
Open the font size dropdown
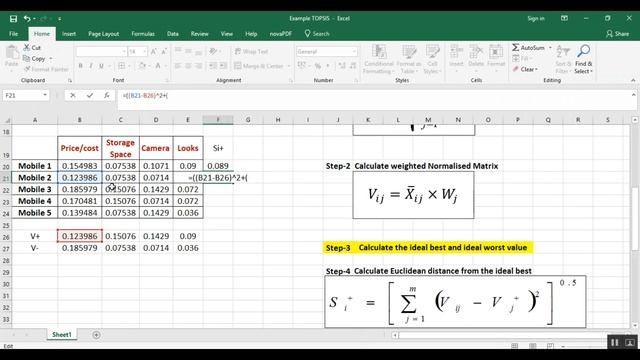[x=144, y=52]
